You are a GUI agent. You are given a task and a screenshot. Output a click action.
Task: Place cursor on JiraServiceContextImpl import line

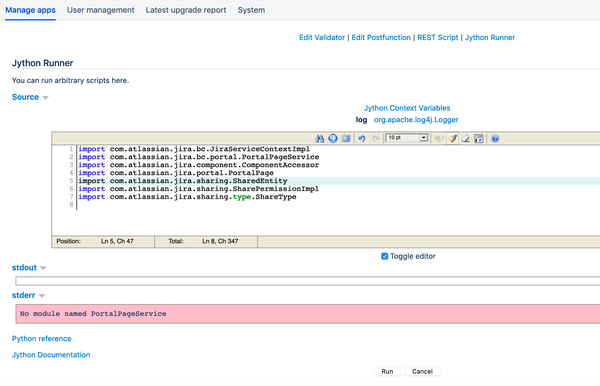pos(194,149)
